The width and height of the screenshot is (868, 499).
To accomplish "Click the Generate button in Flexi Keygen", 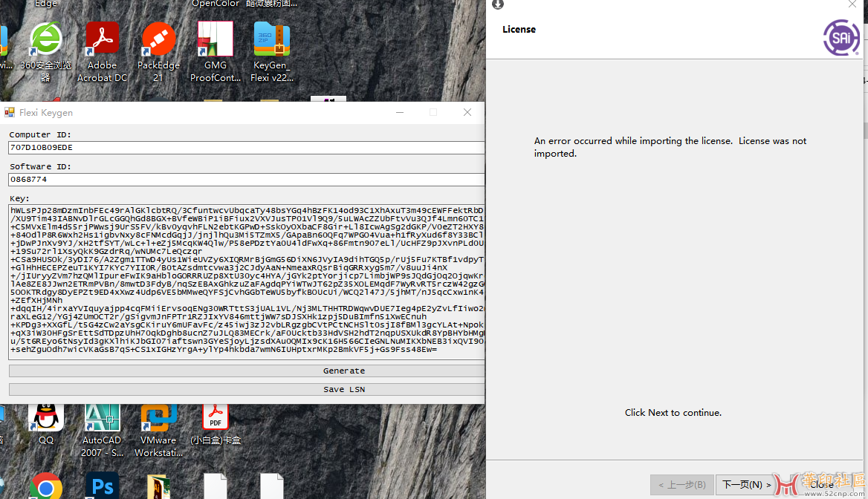I will coord(247,371).
